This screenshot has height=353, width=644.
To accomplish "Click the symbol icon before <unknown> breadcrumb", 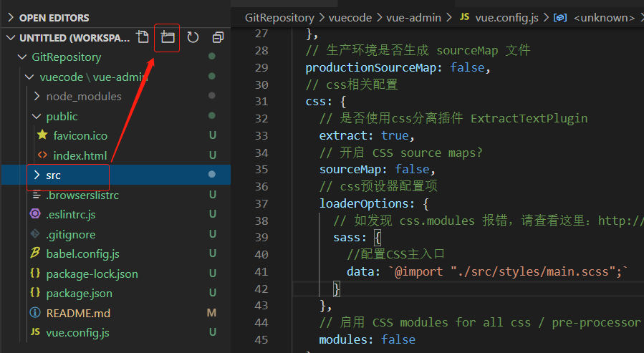I will (x=560, y=18).
